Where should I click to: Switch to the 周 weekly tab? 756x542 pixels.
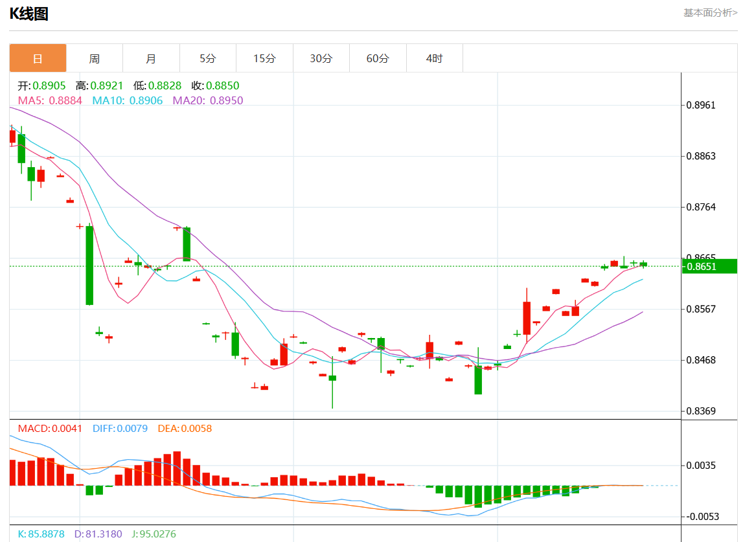pos(95,58)
